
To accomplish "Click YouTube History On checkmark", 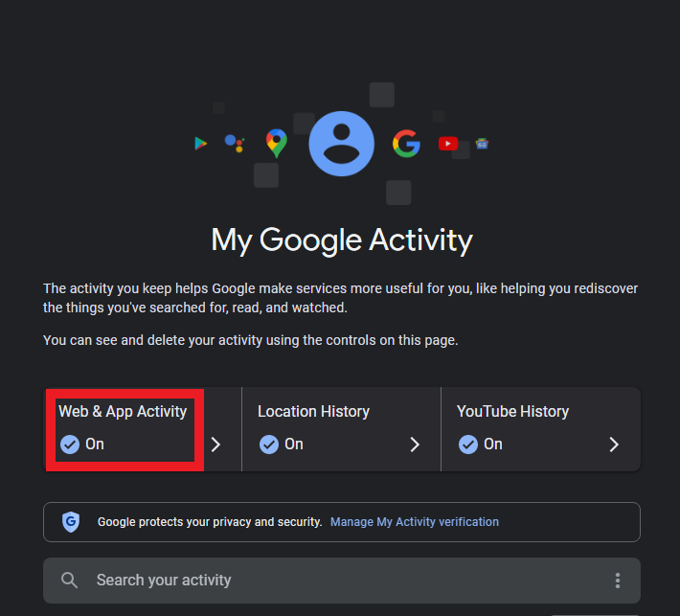I will click(x=468, y=445).
